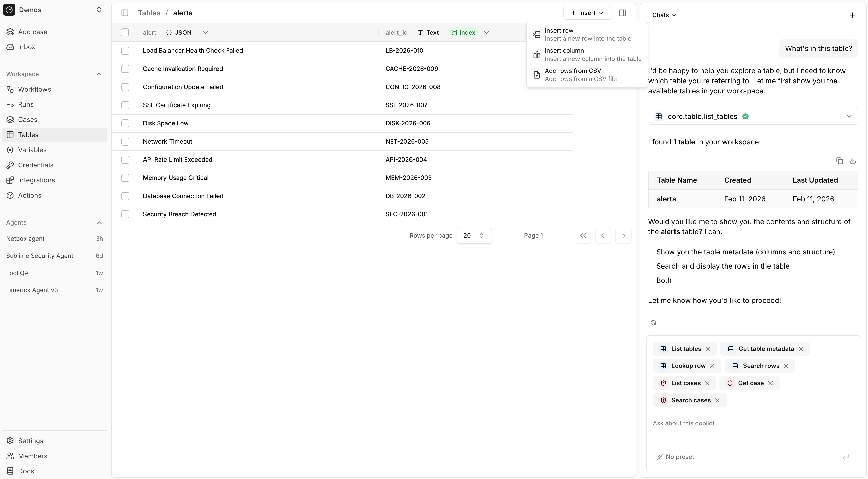Open Credentials in the sidebar

click(x=35, y=165)
